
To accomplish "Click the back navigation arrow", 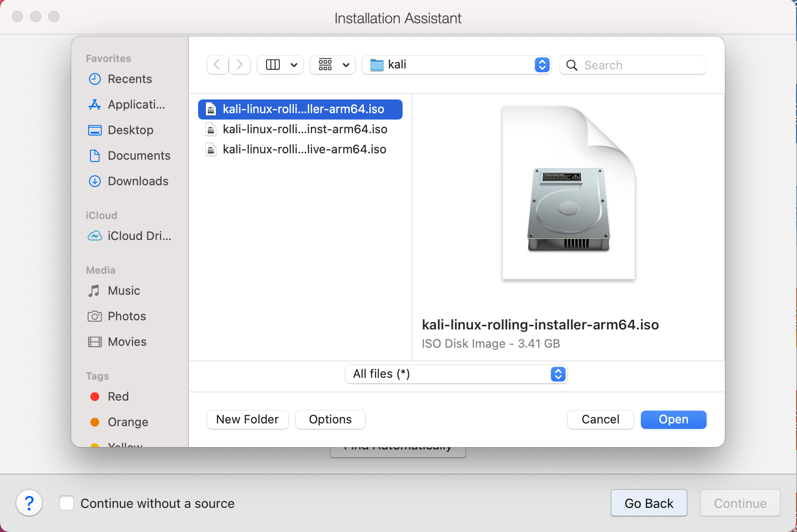I will (217, 65).
